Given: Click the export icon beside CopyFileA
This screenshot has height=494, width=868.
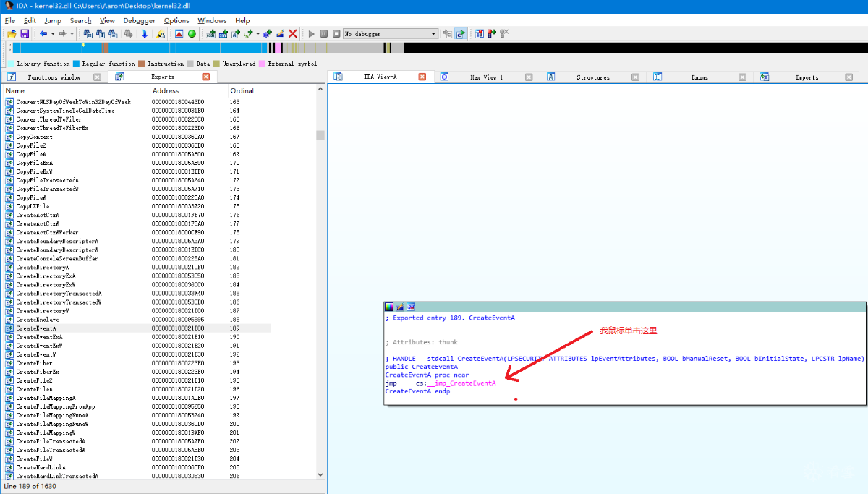Looking at the screenshot, I should (10, 154).
